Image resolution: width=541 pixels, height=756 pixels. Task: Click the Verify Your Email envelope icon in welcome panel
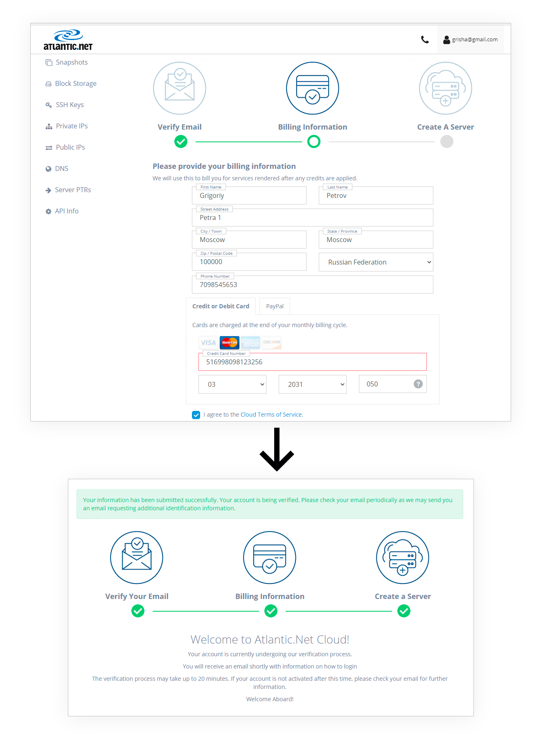click(137, 558)
